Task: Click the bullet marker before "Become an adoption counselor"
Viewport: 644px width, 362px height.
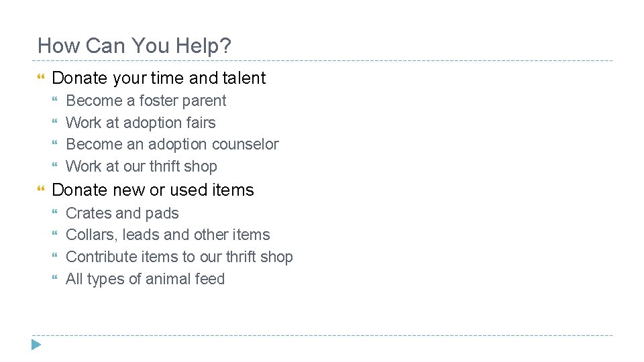Action: 56,145
